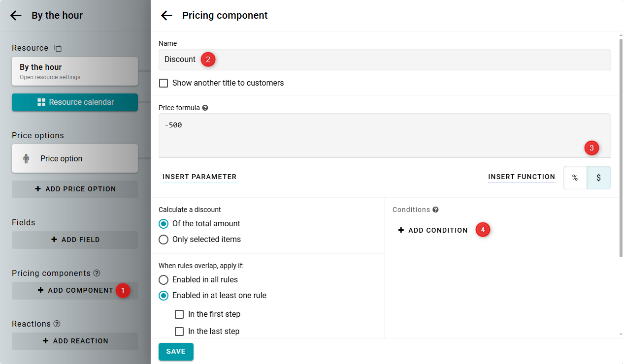Click person icon in Price option card
The image size is (623, 364).
[26, 159]
